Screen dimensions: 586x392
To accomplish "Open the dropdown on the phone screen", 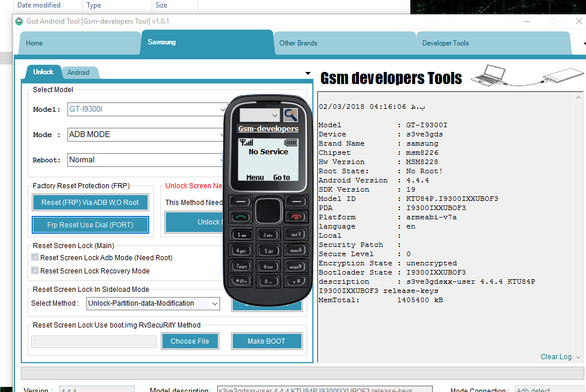I will pos(259,115).
